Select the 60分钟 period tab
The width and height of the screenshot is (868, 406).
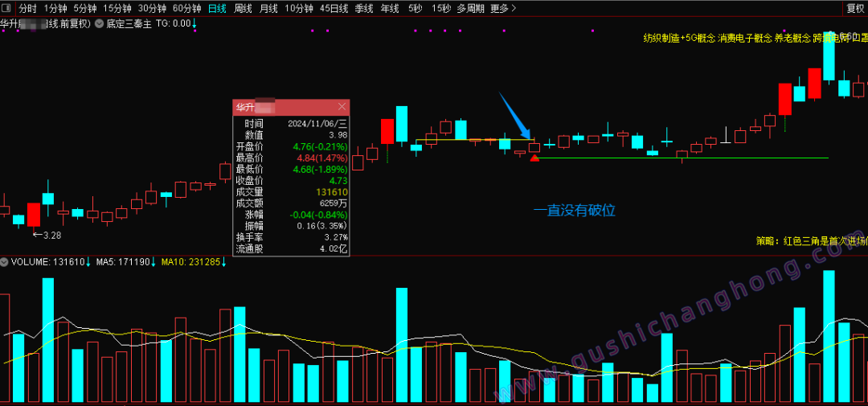[187, 8]
